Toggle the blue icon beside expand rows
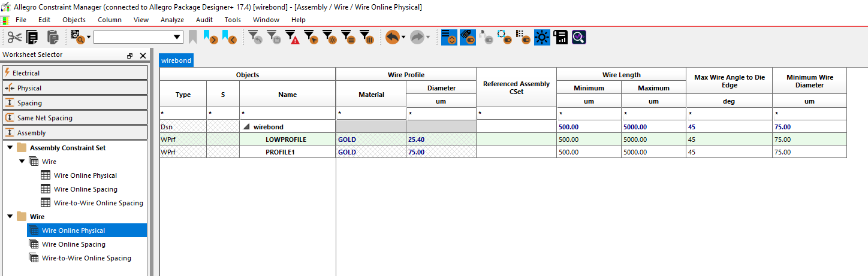The image size is (868, 276). point(468,37)
